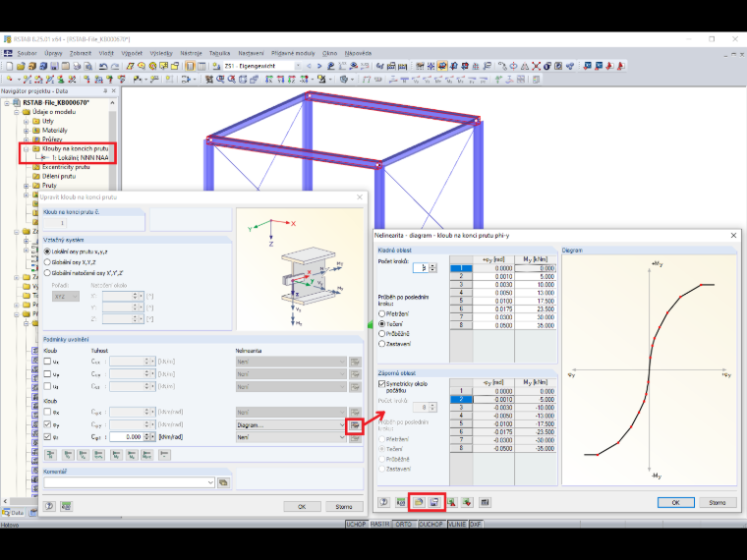Click the Open file folder toolbar icon

click(x=21, y=66)
